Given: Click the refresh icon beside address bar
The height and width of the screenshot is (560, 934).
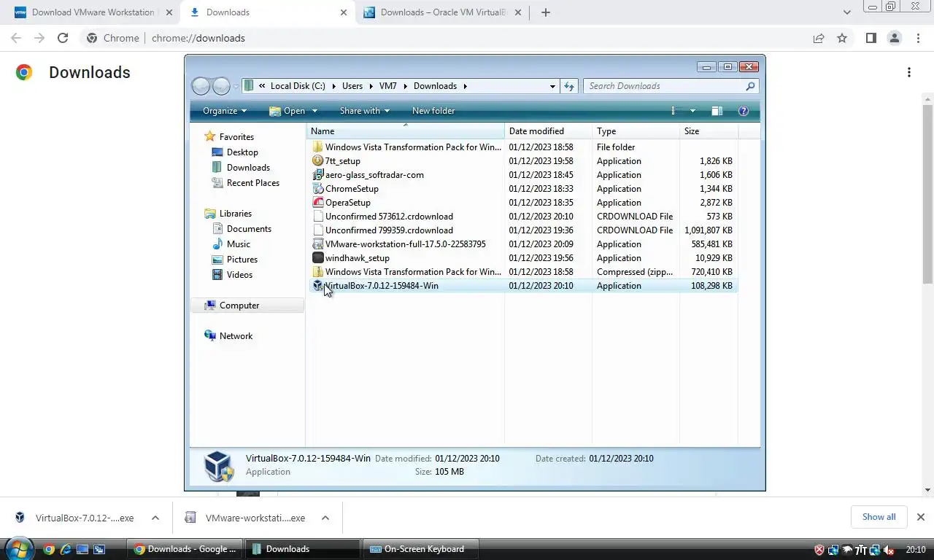Looking at the screenshot, I should tap(569, 86).
